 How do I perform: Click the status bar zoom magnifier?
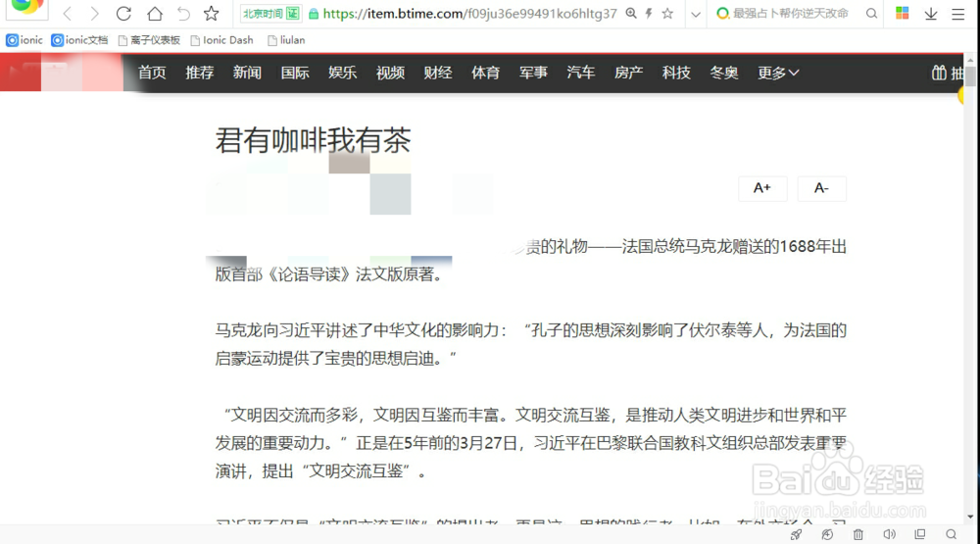[952, 534]
